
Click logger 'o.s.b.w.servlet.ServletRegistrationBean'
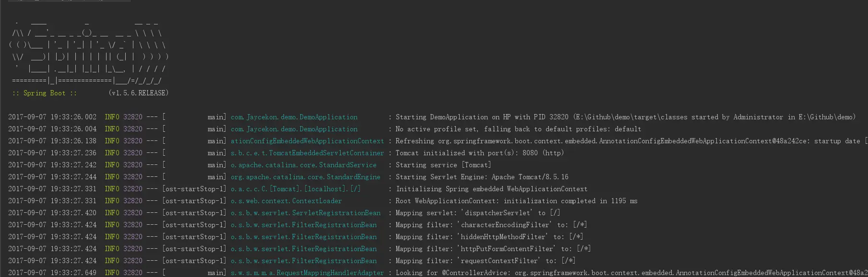tap(306, 213)
